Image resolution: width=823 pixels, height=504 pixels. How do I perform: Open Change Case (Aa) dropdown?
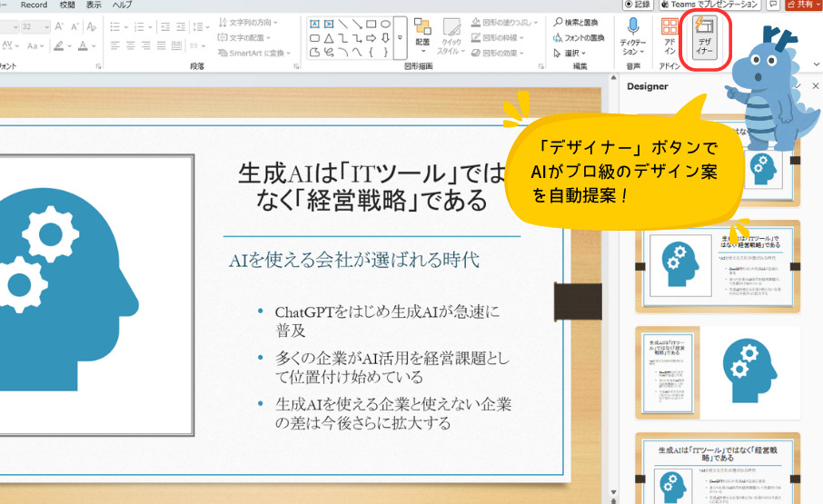(x=35, y=45)
